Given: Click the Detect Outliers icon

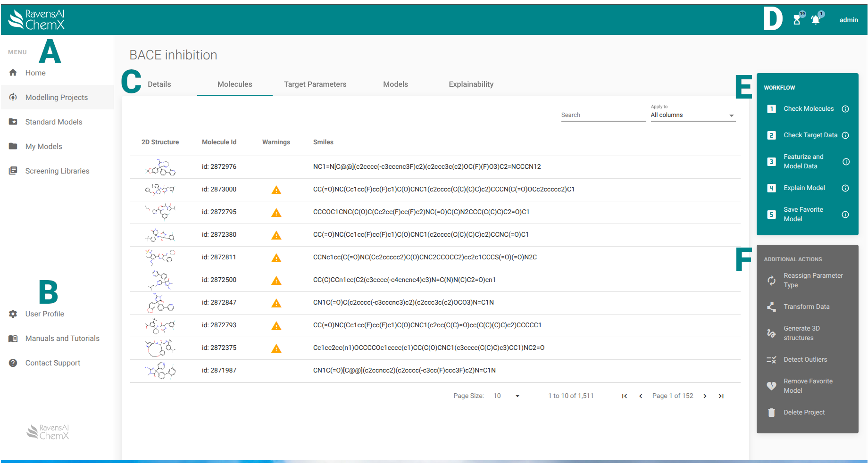Looking at the screenshot, I should point(771,360).
